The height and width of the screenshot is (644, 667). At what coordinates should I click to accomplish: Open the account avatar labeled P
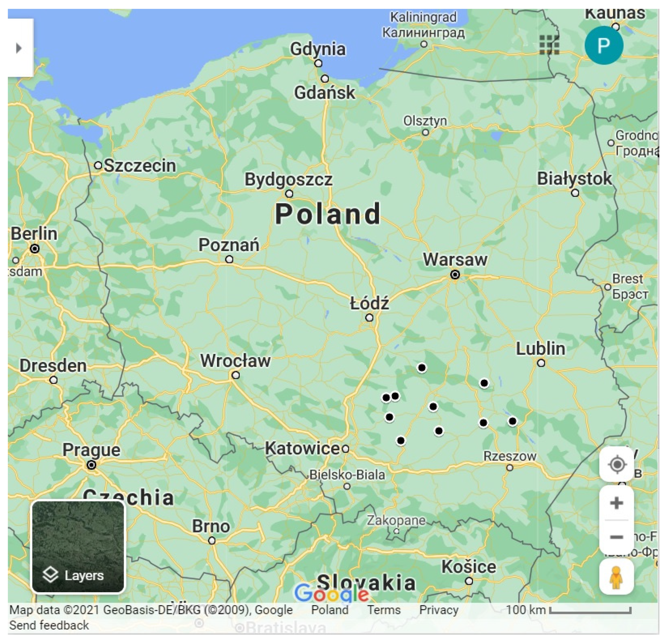[x=604, y=45]
